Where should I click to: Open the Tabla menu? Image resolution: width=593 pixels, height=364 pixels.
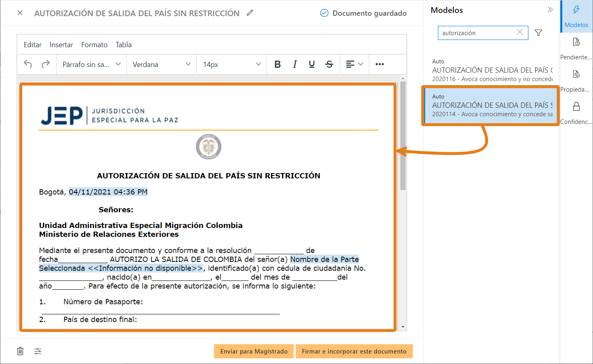124,45
